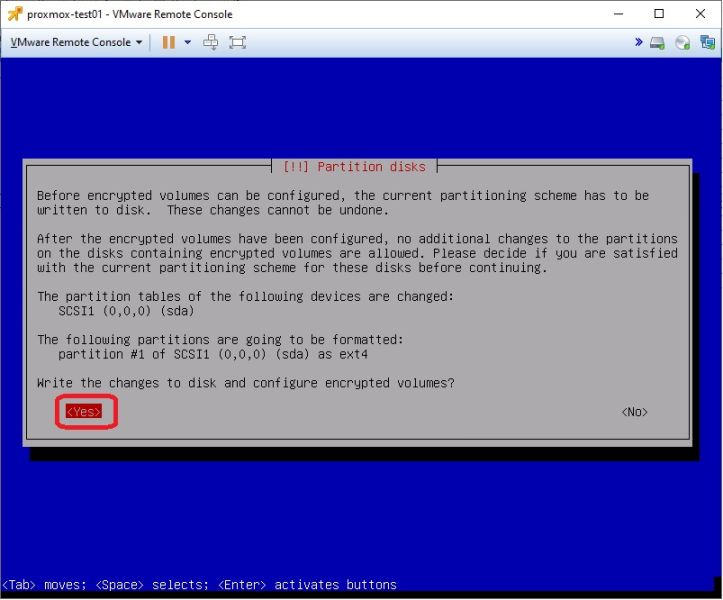Choose the <No> button
This screenshot has width=723, height=600.
point(634,412)
